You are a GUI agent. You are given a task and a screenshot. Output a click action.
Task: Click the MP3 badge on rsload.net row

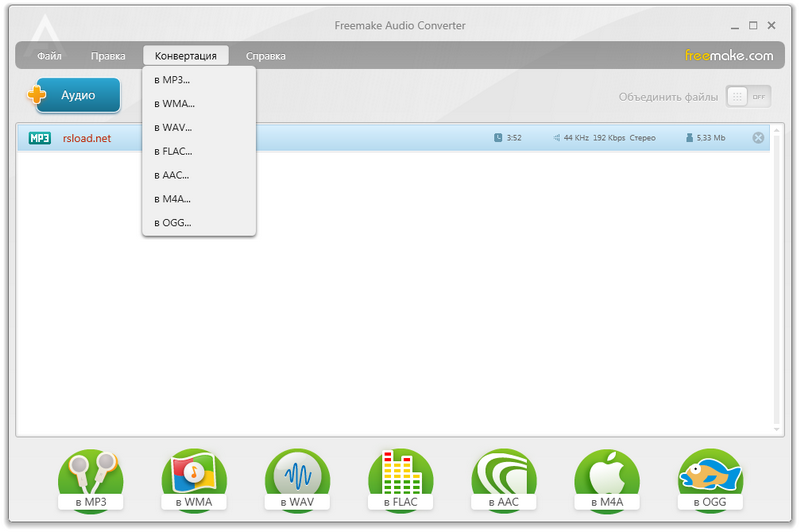40,138
